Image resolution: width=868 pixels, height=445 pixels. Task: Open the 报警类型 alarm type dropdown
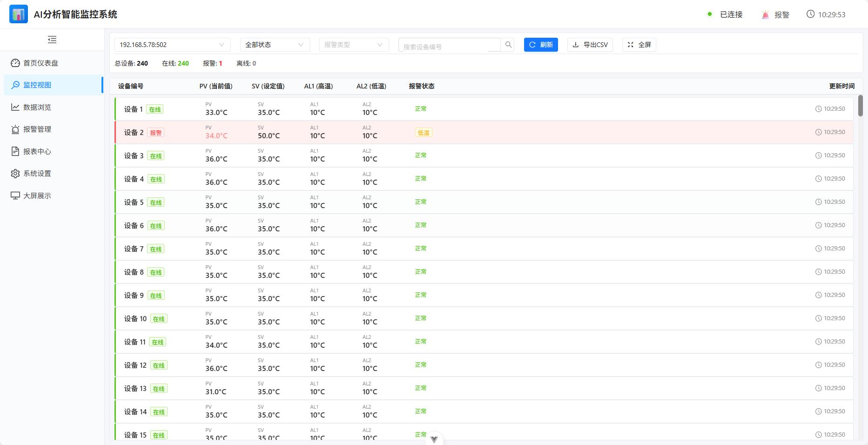[x=354, y=45]
